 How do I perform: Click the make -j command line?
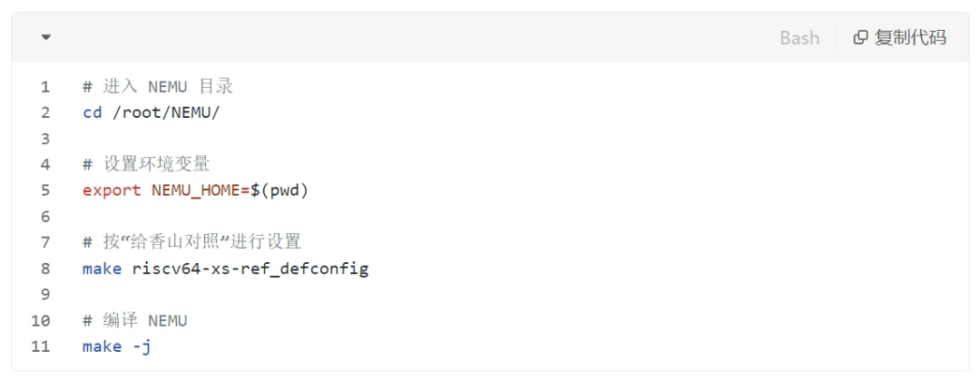click(117, 346)
